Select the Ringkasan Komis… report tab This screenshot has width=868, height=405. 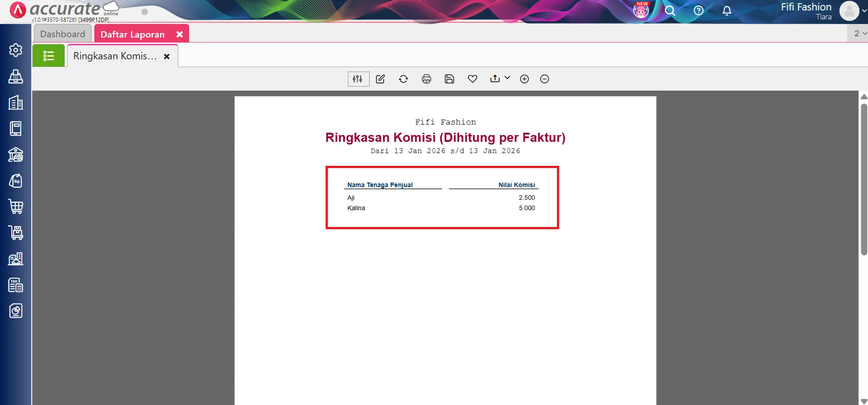(115, 56)
